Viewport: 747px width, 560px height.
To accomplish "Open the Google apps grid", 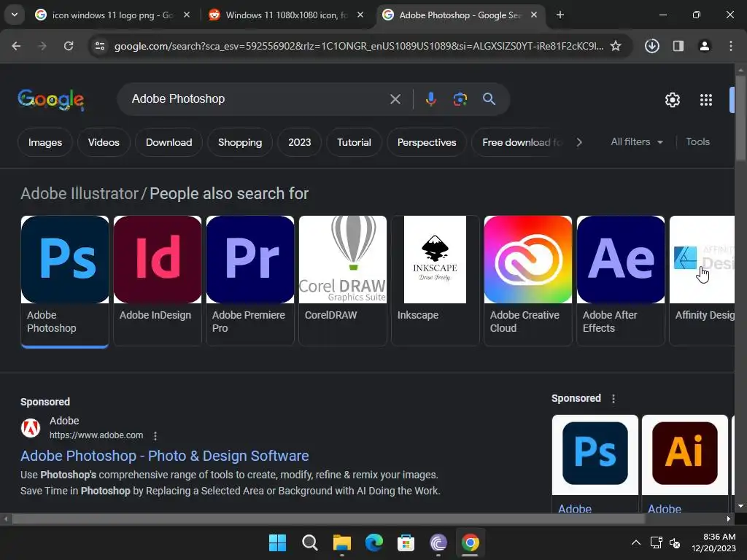I will click(705, 99).
